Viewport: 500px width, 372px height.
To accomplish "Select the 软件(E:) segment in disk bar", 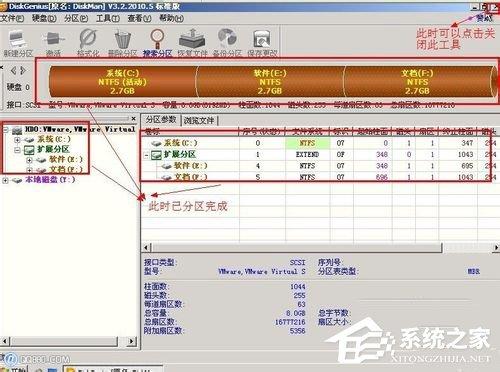I will point(270,82).
